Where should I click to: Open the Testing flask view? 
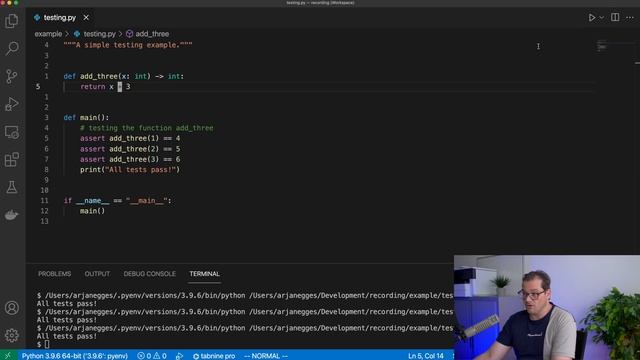click(x=11, y=187)
